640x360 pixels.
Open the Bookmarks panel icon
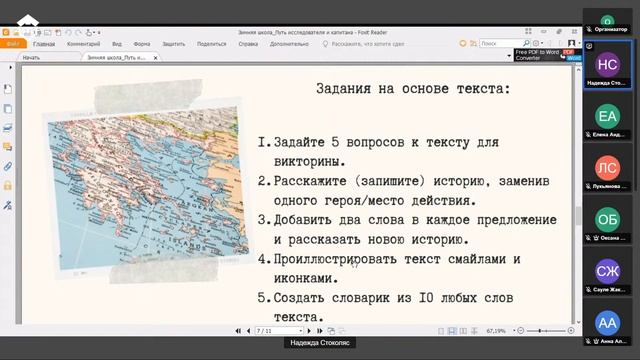pyautogui.click(x=8, y=89)
